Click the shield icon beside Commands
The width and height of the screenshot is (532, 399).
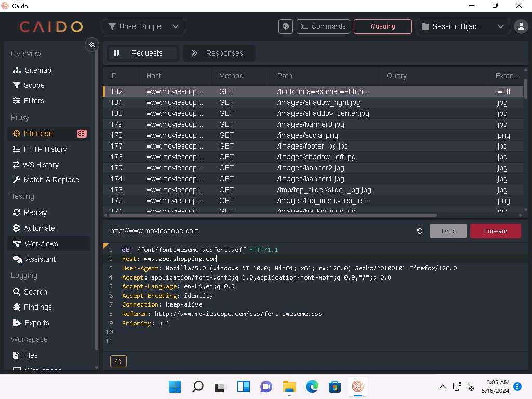tap(286, 26)
